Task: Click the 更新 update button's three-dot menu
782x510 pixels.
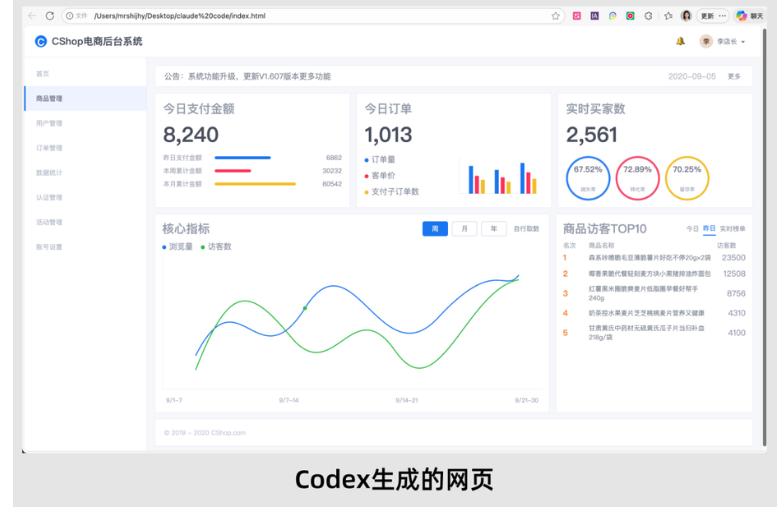Action: (722, 16)
